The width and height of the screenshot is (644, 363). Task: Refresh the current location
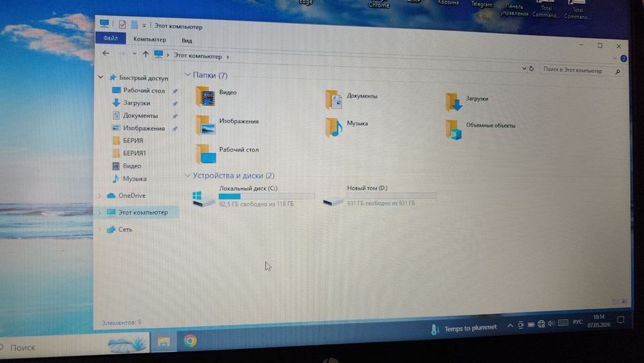coord(531,68)
